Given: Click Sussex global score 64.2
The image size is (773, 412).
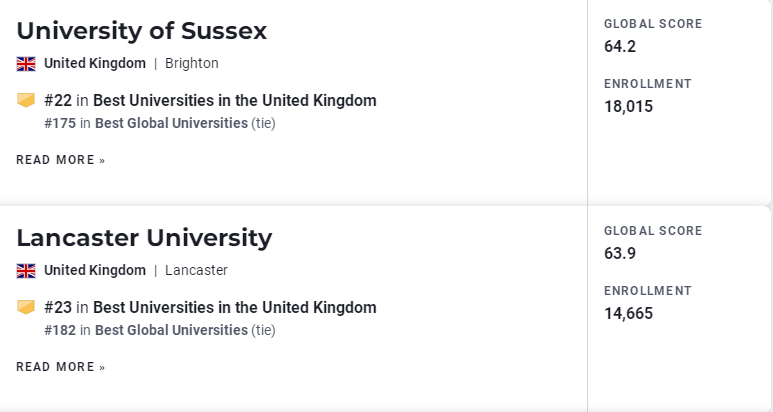Looking at the screenshot, I should point(620,46).
